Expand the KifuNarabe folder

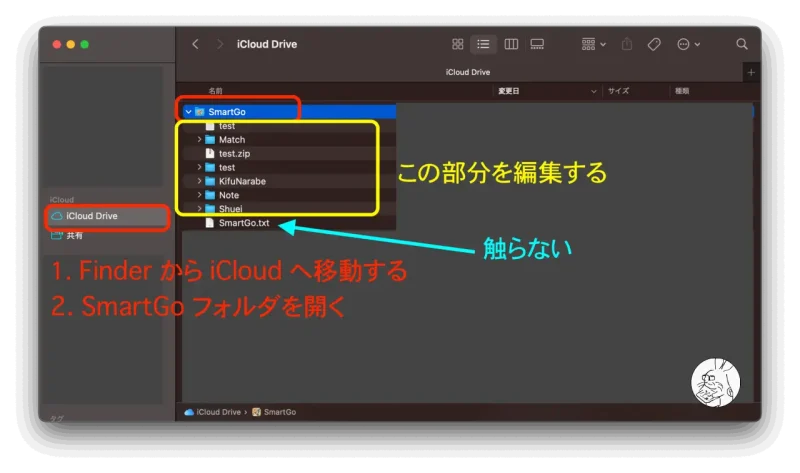[x=199, y=181]
